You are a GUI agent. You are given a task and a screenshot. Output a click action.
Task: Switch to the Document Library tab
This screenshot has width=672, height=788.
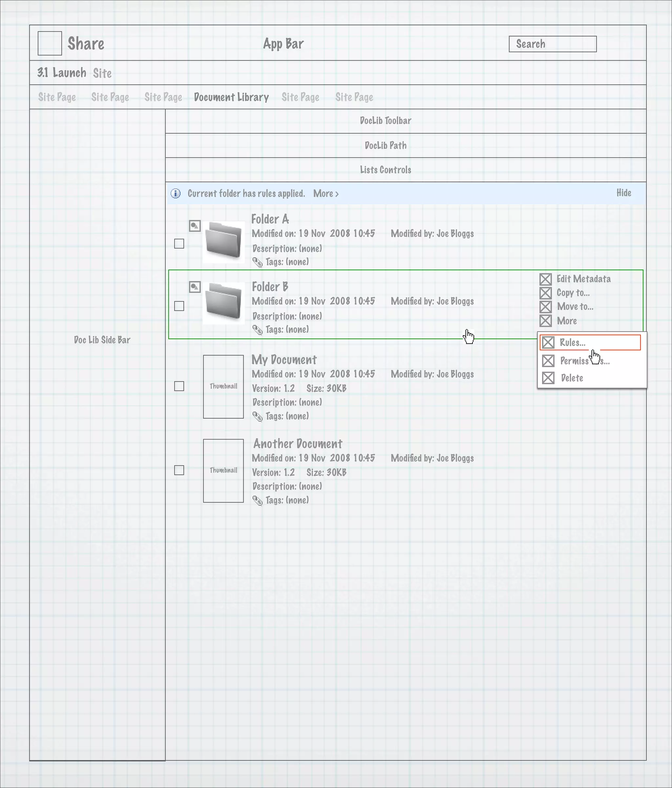coord(231,98)
